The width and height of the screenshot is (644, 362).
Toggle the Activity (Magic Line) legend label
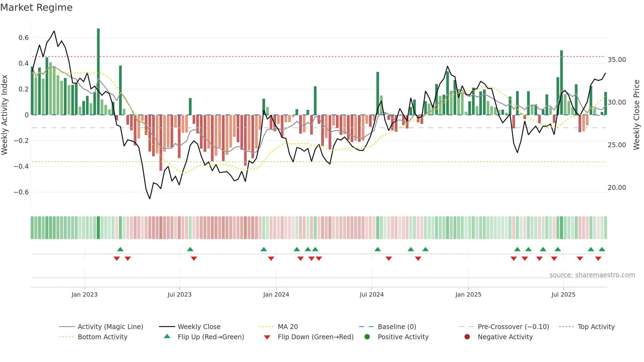[111, 327]
